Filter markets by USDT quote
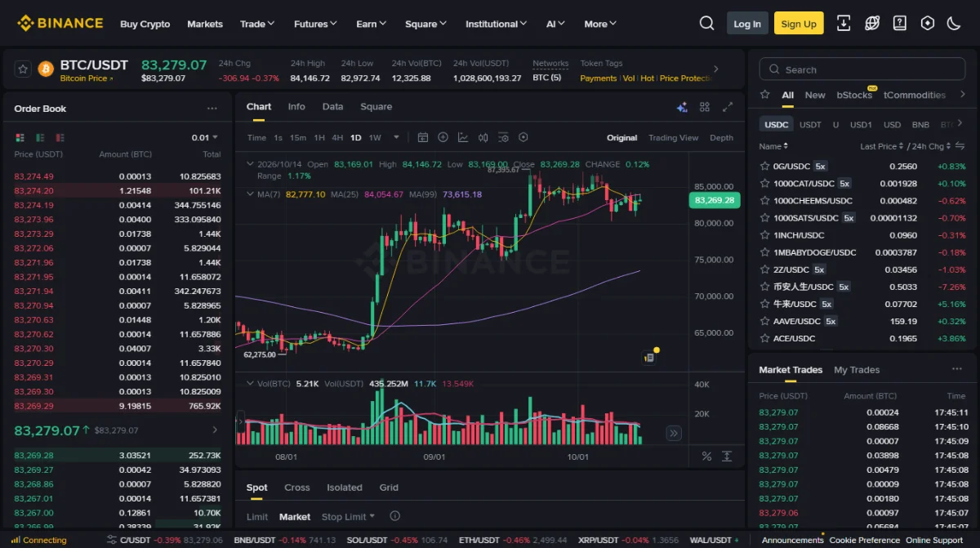Viewport: 980px width, 548px height. (x=810, y=124)
